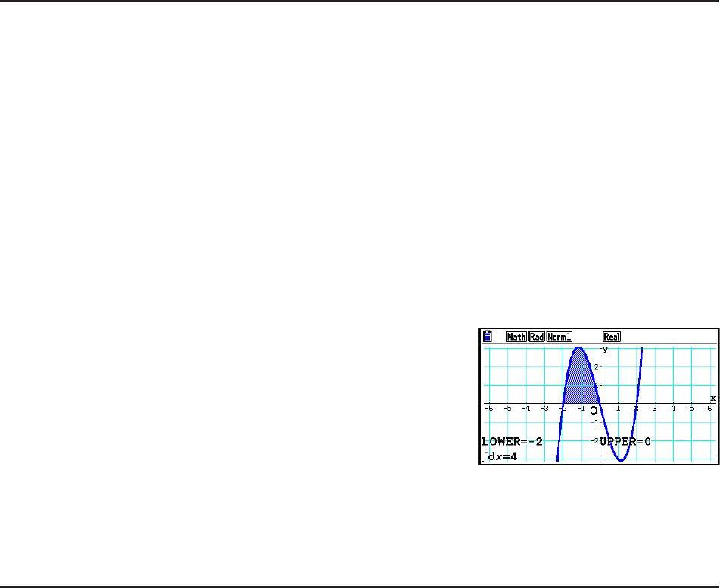
Task: Click the LOWER=-2 value
Action: pyautogui.click(x=512, y=442)
